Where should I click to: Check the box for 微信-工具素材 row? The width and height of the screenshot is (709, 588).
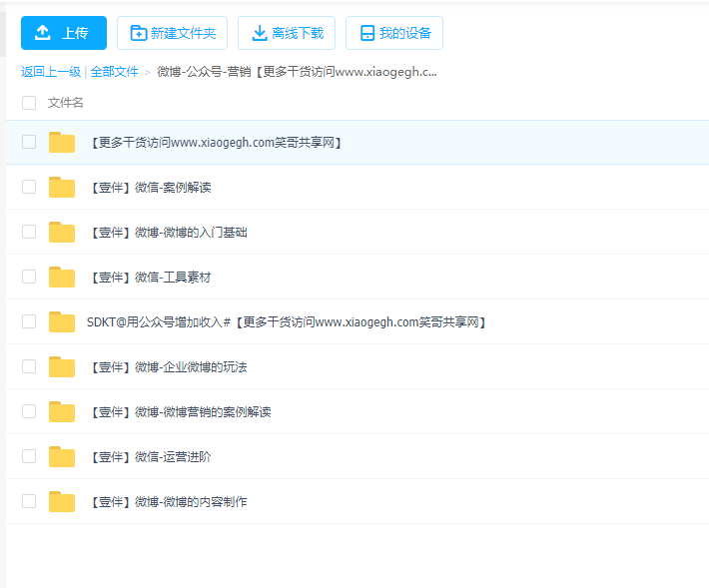click(x=29, y=277)
